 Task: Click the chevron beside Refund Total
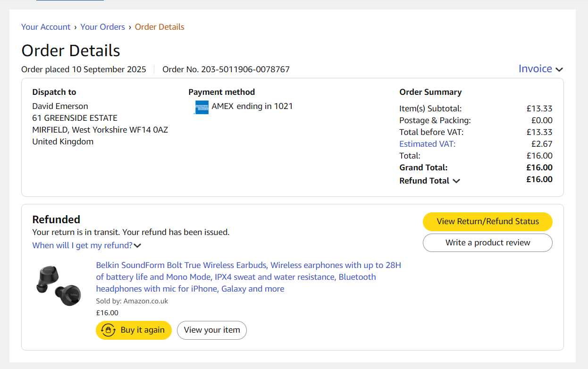(456, 181)
